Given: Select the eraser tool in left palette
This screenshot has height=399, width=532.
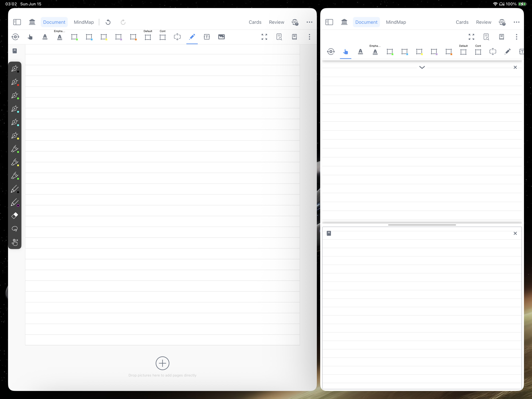Looking at the screenshot, I should (x=15, y=215).
